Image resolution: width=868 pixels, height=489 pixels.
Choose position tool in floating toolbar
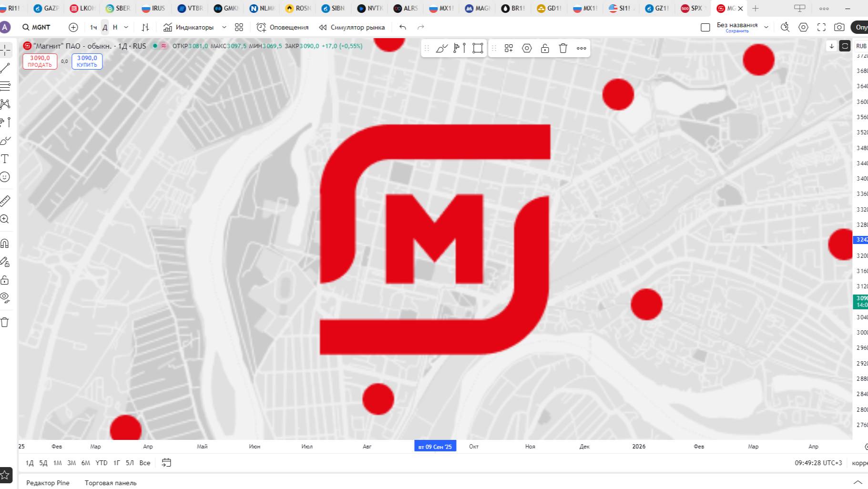[460, 48]
